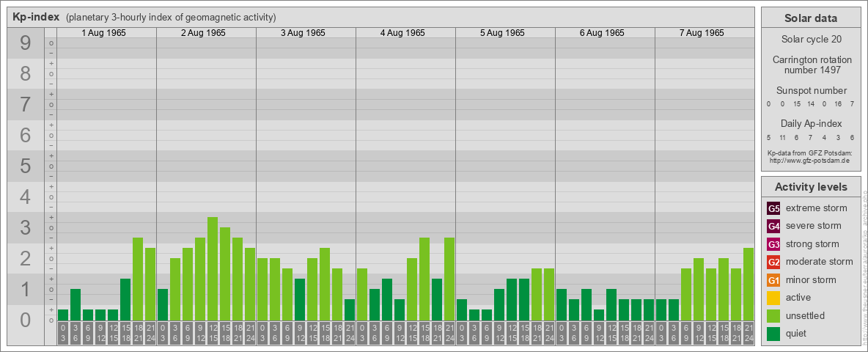This screenshot has width=868, height=352.
Task: Select the G2 moderate storm legend icon
Action: (774, 262)
